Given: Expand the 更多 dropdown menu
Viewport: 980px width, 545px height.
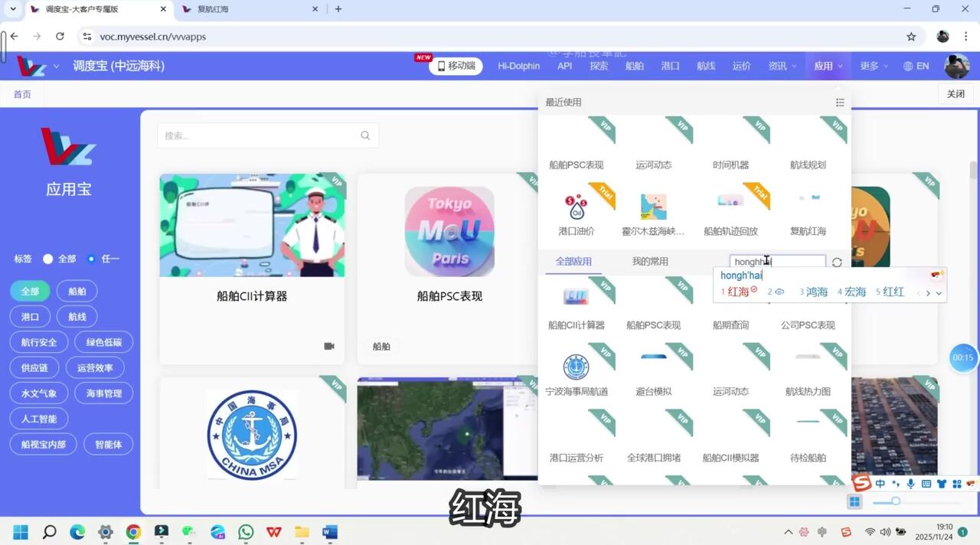Looking at the screenshot, I should (873, 66).
